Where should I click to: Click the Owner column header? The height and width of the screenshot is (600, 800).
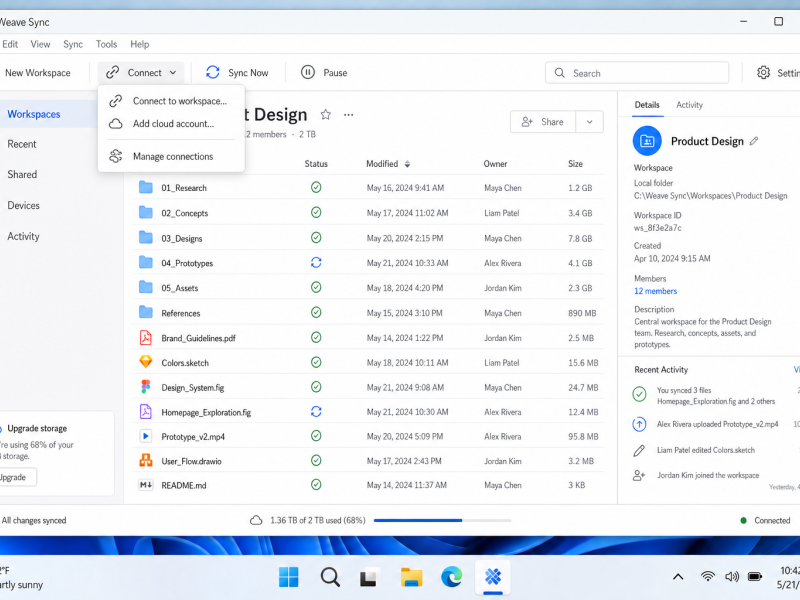click(x=495, y=164)
